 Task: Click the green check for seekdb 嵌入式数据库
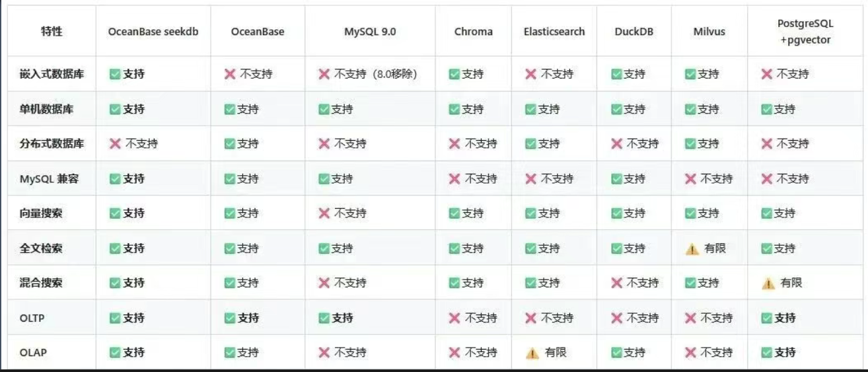(x=115, y=74)
